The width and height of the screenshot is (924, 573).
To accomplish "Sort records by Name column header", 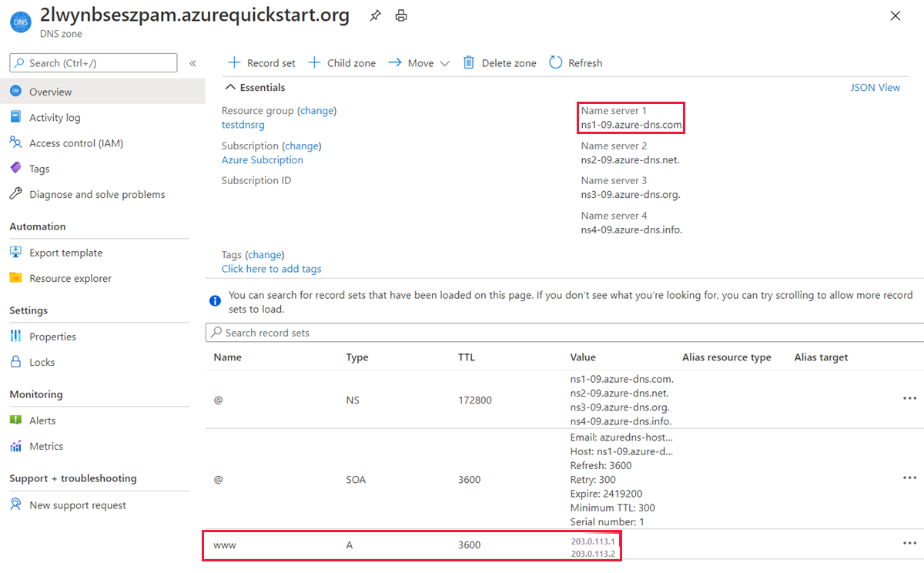I will (226, 357).
